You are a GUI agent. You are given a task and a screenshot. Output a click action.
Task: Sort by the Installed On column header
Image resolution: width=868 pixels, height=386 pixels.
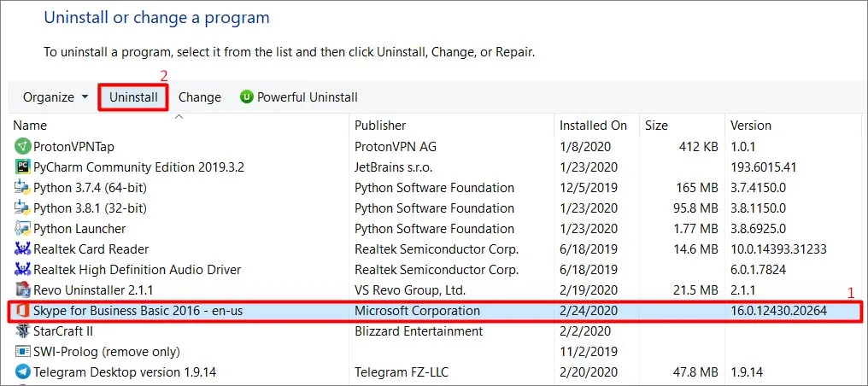pyautogui.click(x=594, y=126)
